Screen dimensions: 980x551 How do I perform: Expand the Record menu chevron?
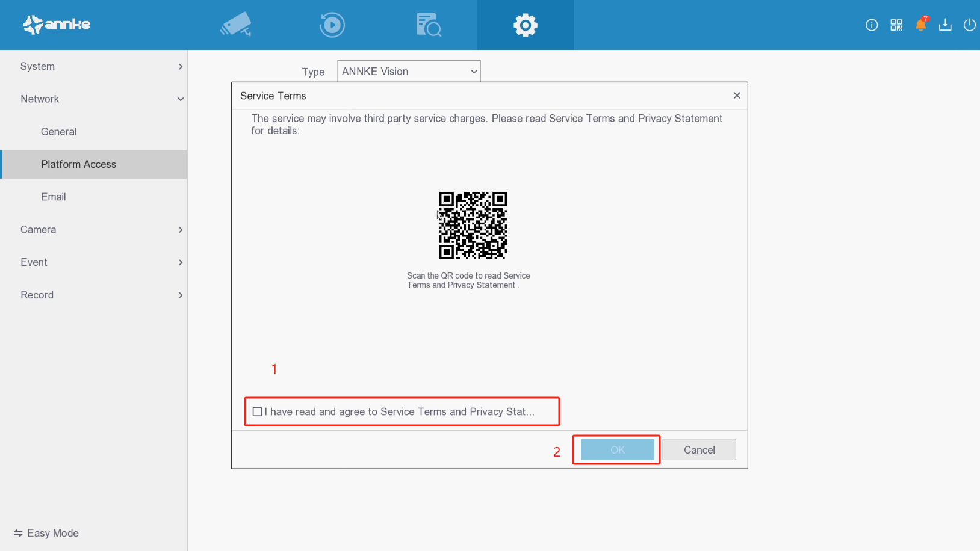[180, 295]
